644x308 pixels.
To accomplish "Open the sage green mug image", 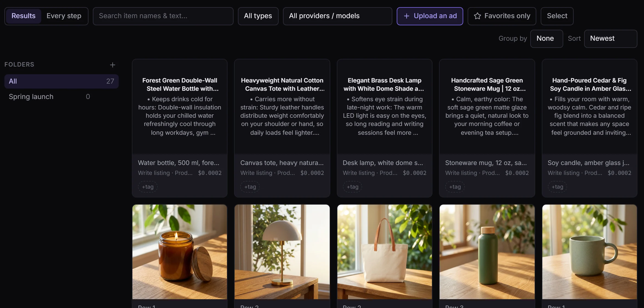I will [x=590, y=252].
